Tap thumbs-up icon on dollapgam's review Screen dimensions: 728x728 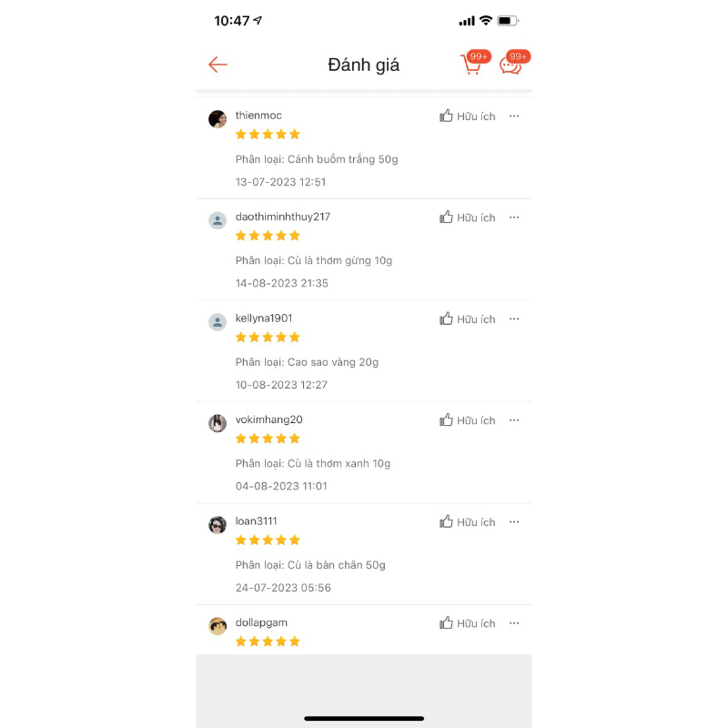(x=446, y=623)
